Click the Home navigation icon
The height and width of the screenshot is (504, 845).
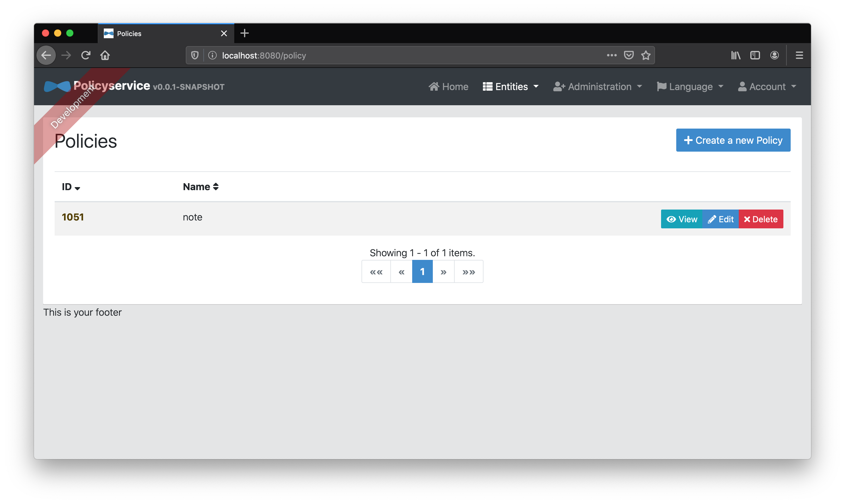[434, 86]
